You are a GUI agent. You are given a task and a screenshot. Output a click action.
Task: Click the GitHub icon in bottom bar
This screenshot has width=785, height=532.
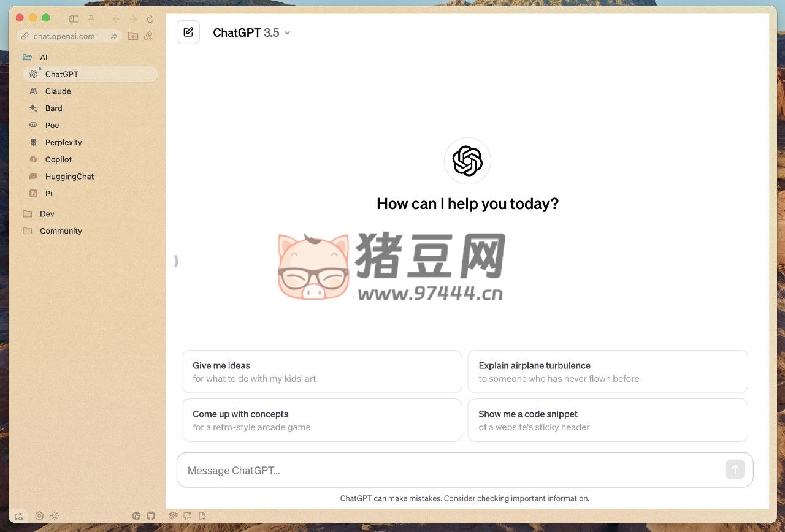click(x=151, y=516)
